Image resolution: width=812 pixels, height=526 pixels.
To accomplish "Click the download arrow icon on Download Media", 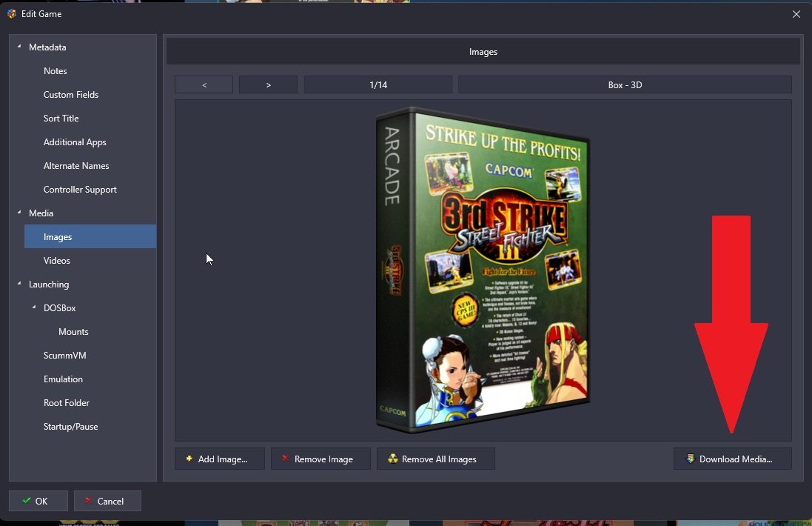I will tap(691, 459).
